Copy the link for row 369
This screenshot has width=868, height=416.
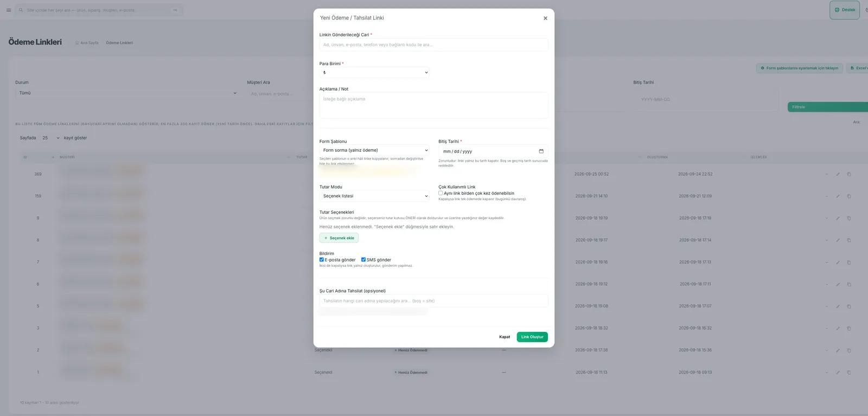pos(849,174)
